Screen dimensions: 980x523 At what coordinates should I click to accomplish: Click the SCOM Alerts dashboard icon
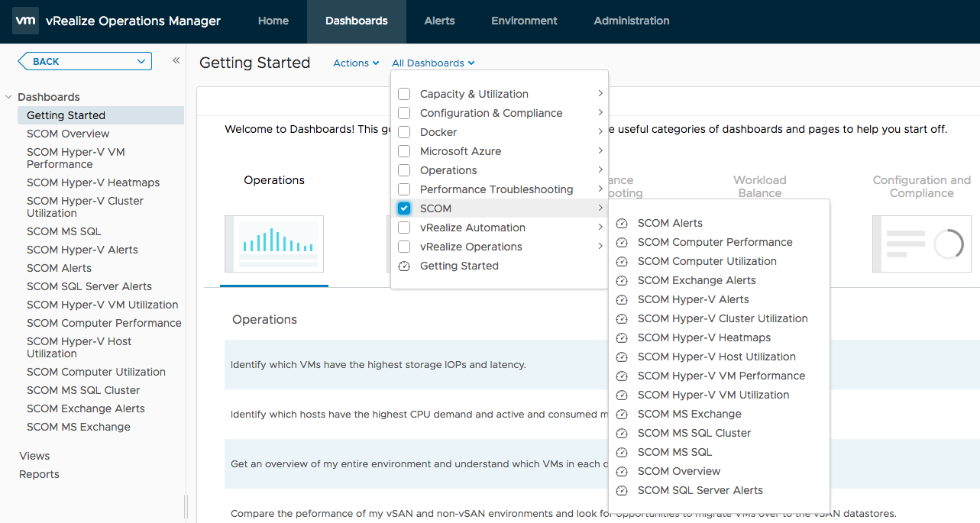622,224
